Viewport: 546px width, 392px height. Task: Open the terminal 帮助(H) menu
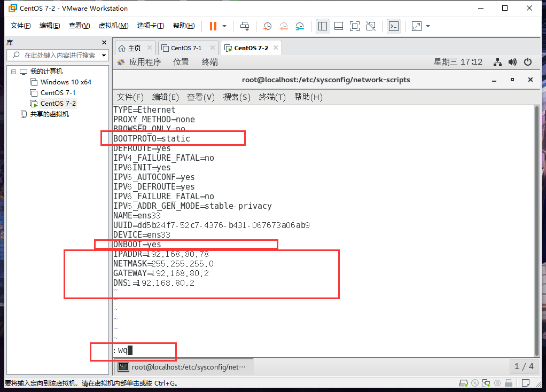[x=308, y=97]
